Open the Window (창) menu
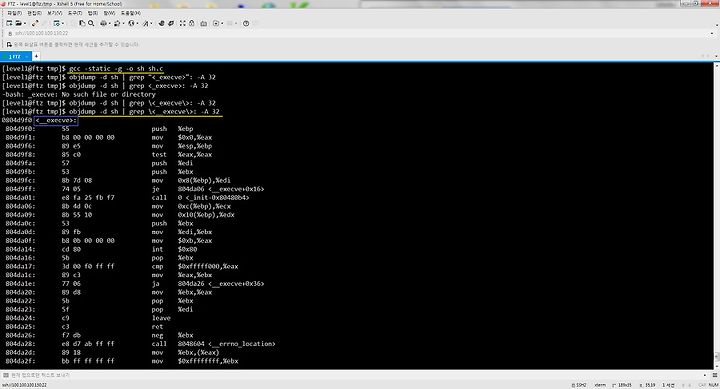 point(109,13)
